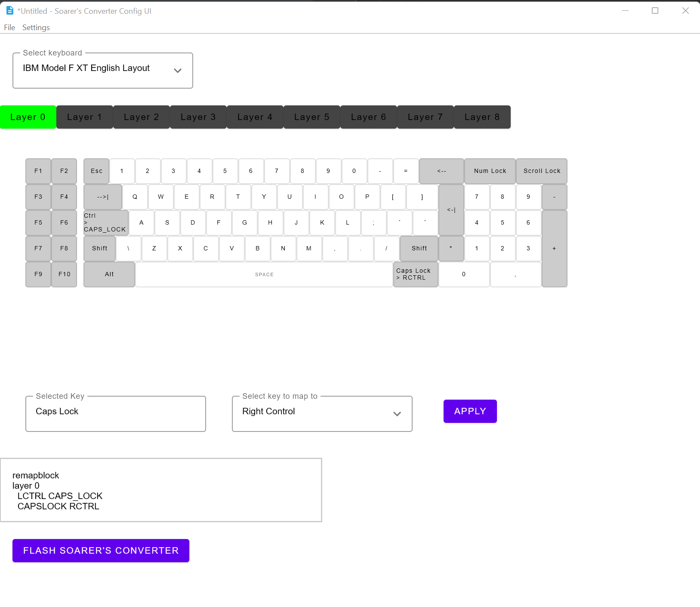Click the FLASH SOARER'S CONVERTER button
This screenshot has height=607, width=700.
(x=100, y=550)
